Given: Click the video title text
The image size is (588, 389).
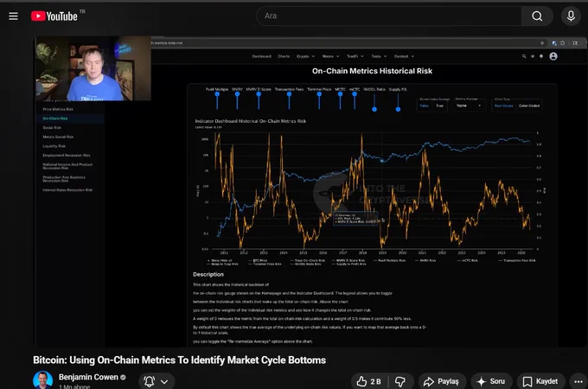Looking at the screenshot, I should [x=179, y=360].
